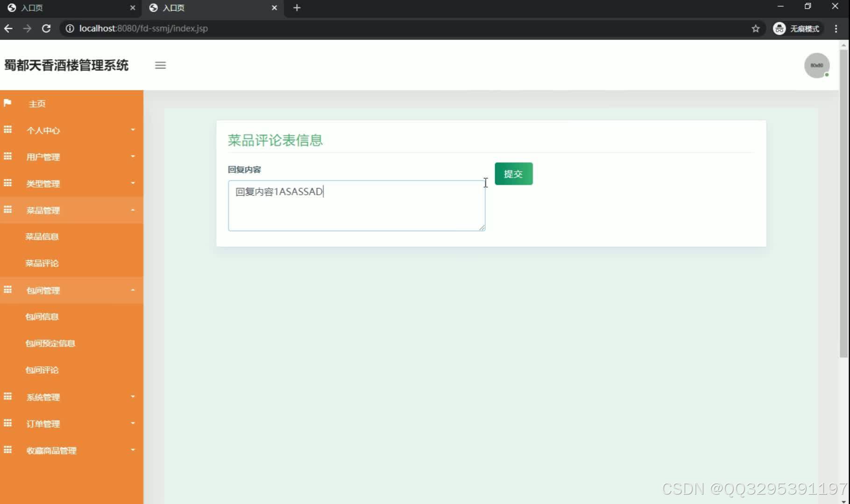Click grid icon next to 订单管理
This screenshot has height=504, width=850.
click(7, 423)
